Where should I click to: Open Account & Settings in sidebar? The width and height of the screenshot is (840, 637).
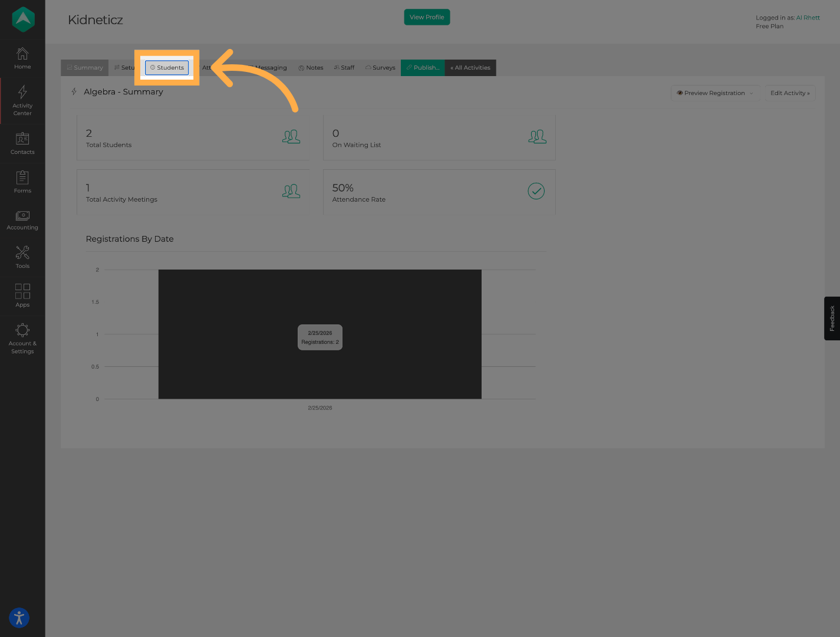coord(22,339)
